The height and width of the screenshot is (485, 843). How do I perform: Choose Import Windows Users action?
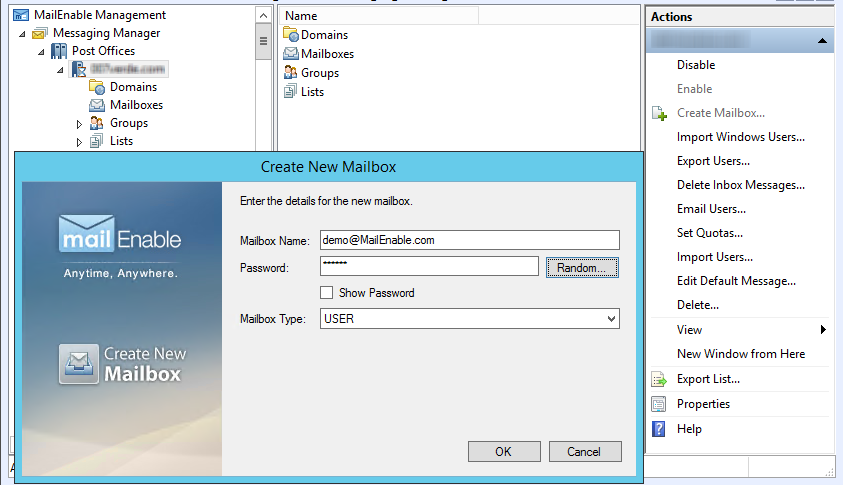tap(741, 137)
